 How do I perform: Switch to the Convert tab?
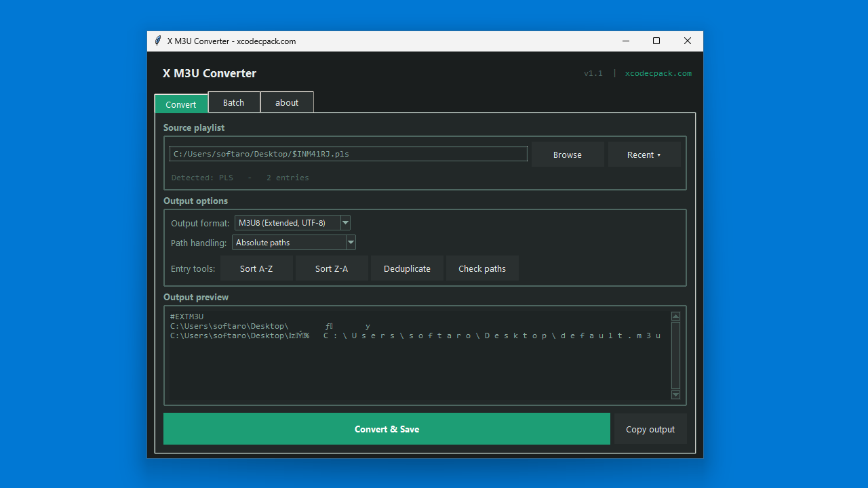181,104
